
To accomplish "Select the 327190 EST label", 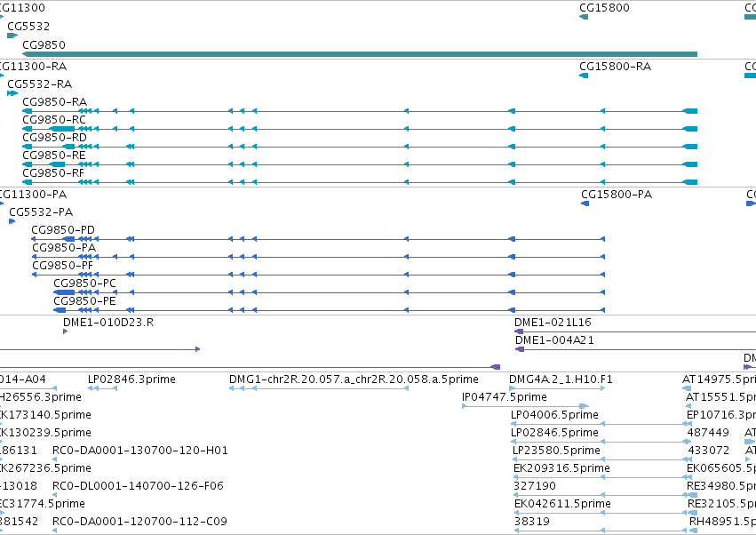I will point(535,486).
